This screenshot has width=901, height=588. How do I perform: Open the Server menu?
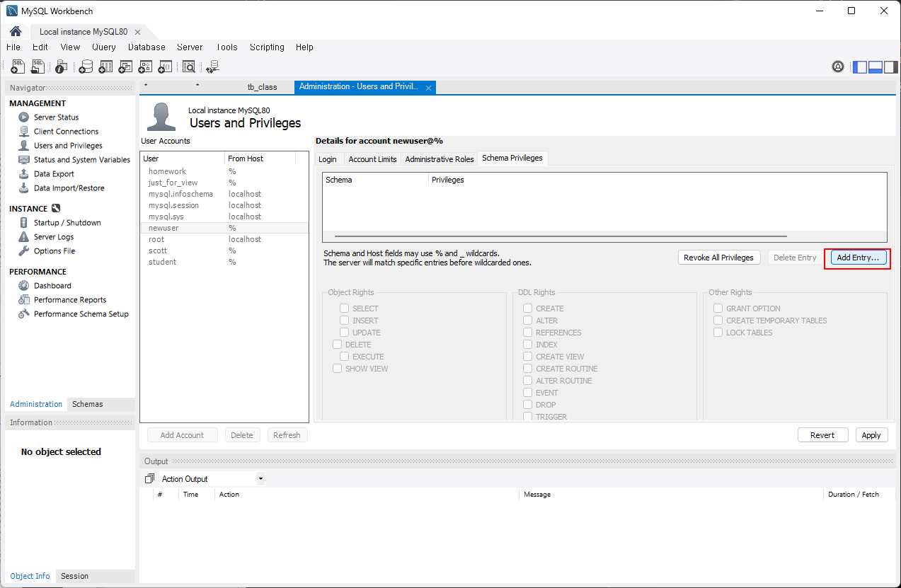pos(190,47)
